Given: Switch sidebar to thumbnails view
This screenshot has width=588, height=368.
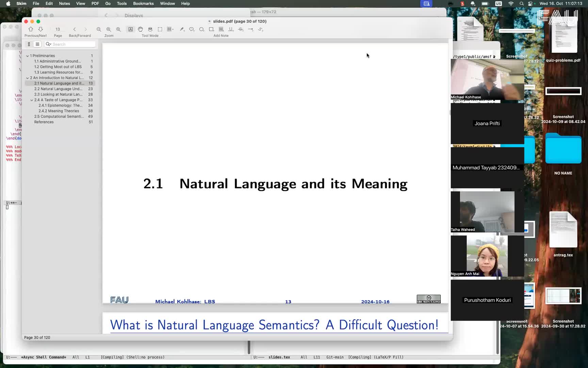Looking at the screenshot, I should coord(29,44).
